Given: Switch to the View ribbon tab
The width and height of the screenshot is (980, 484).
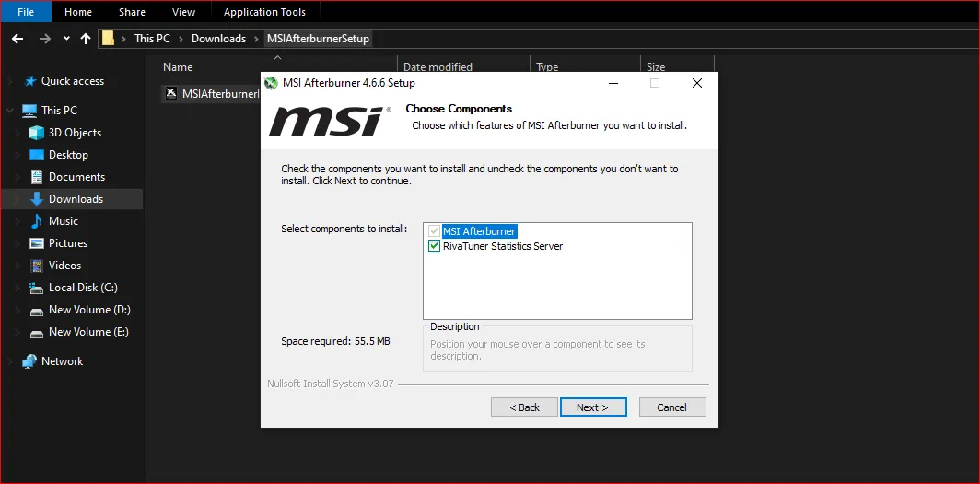Looking at the screenshot, I should (183, 12).
